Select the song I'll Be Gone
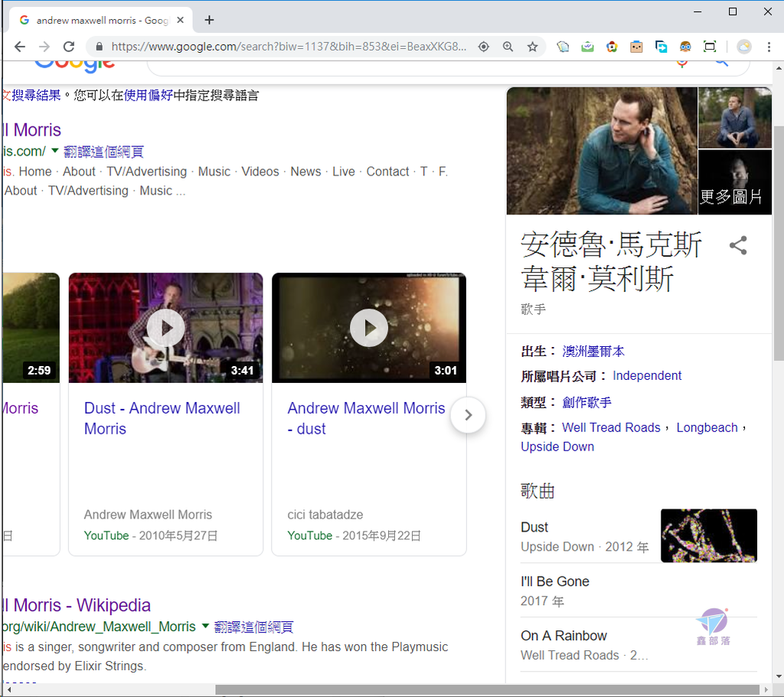The width and height of the screenshot is (784, 697). tap(555, 581)
